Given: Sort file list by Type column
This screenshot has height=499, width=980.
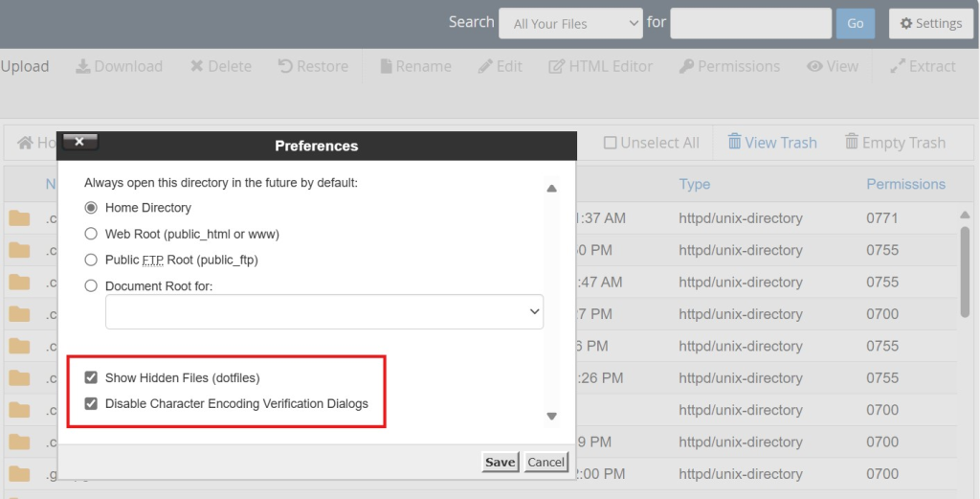Looking at the screenshot, I should tap(695, 184).
